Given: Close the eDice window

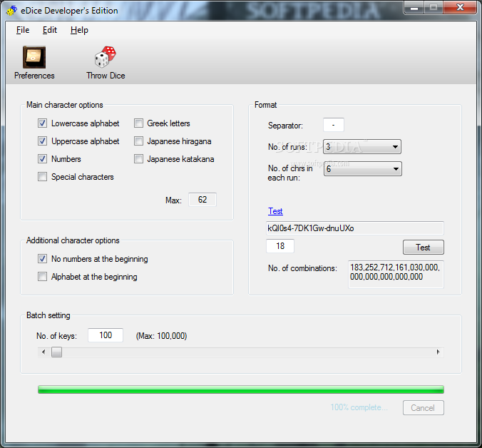Looking at the screenshot, I should point(460,7).
